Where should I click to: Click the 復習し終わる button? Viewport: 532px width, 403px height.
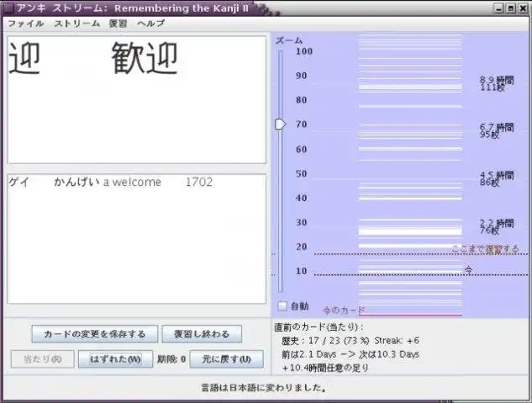click(202, 334)
